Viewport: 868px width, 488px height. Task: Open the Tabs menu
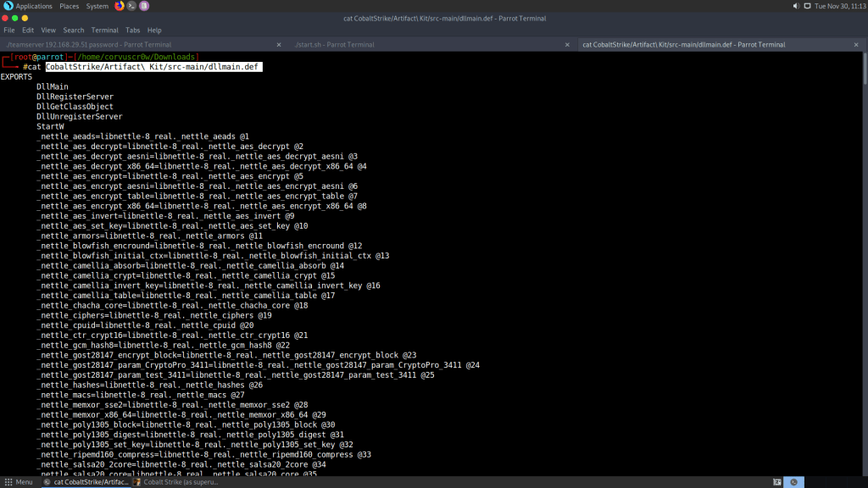click(133, 30)
